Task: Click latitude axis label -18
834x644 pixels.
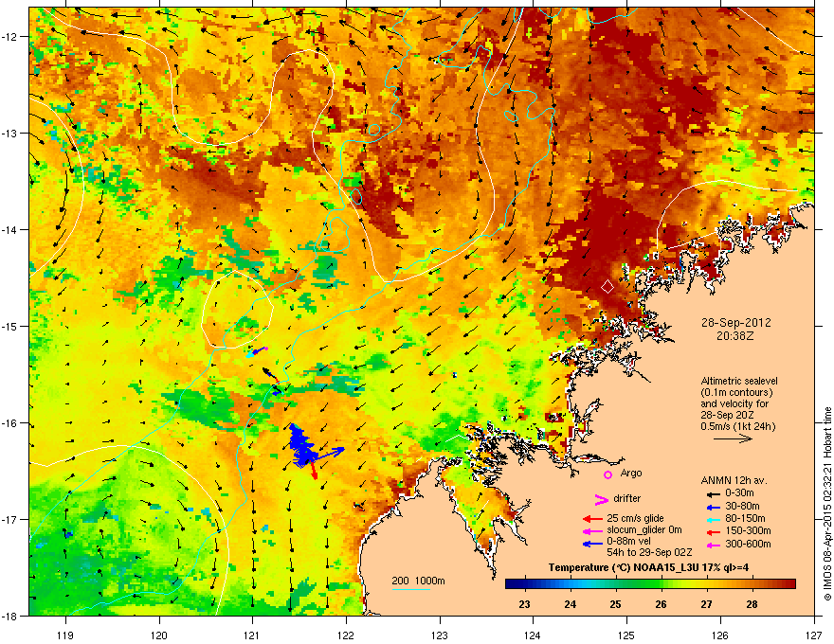Action: 9,616
